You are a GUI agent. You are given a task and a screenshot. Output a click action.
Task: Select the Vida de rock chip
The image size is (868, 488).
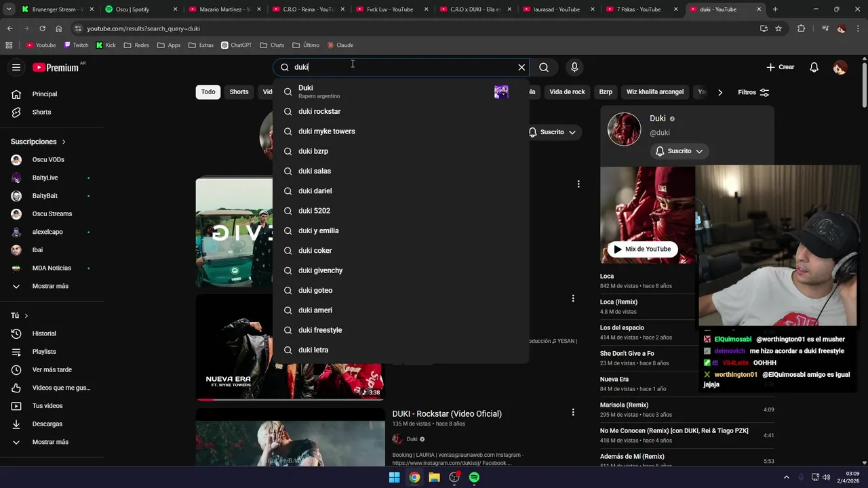pos(567,92)
